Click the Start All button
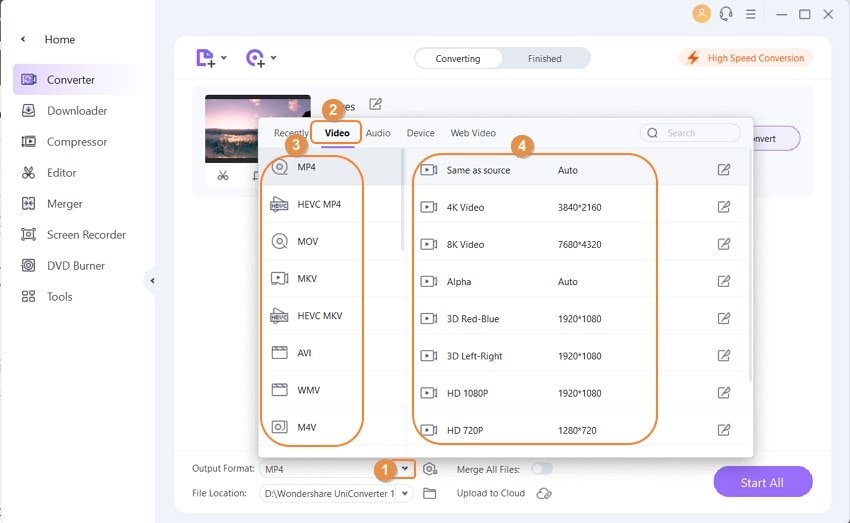Viewport: 850px width, 523px height. 762,482
